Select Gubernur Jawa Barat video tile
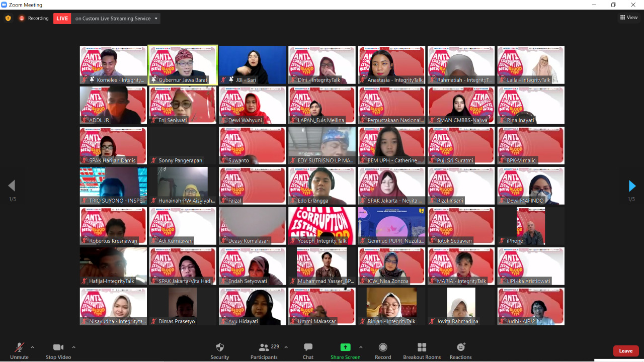Image resolution: width=644 pixels, height=362 pixels. pyautogui.click(x=183, y=65)
